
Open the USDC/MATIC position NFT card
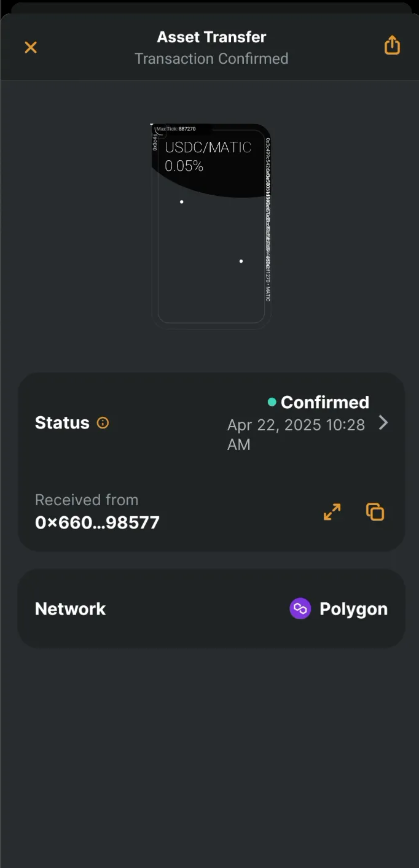coord(211,225)
